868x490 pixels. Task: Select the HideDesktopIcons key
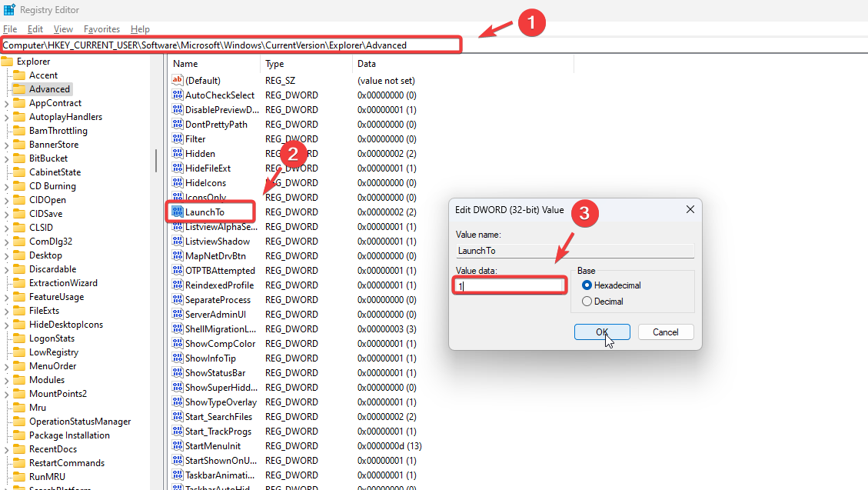(x=66, y=324)
